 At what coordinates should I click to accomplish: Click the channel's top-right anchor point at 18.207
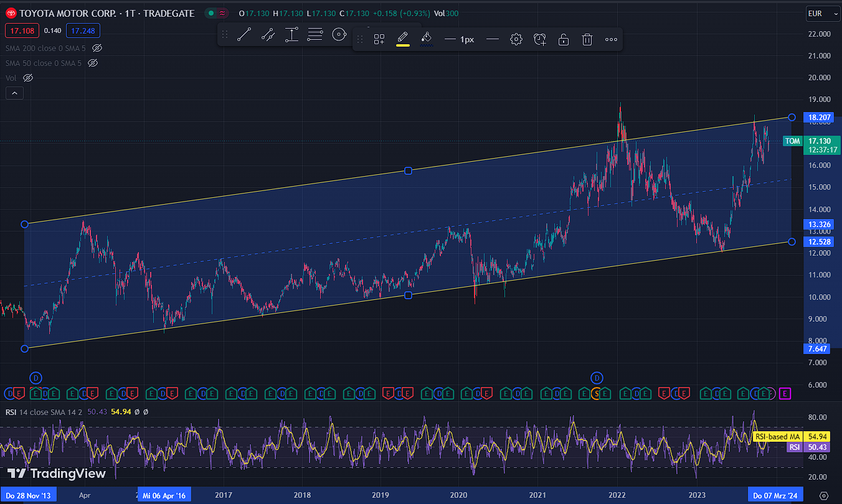click(792, 117)
